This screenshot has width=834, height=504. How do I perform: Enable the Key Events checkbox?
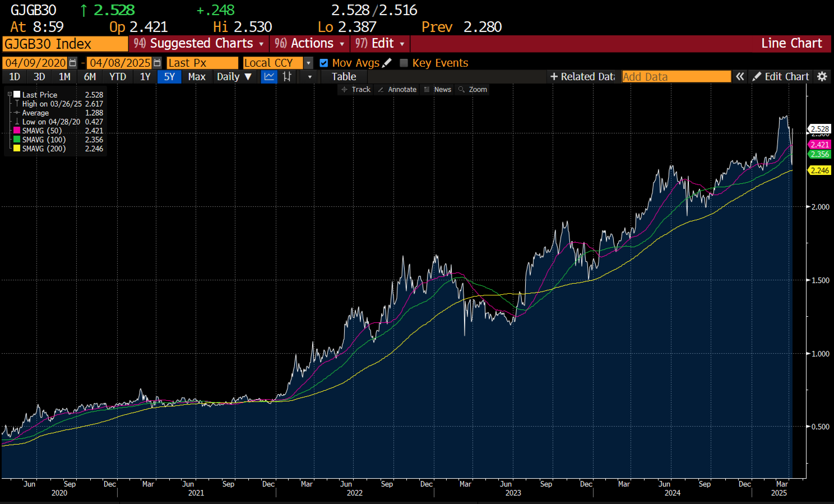point(404,63)
